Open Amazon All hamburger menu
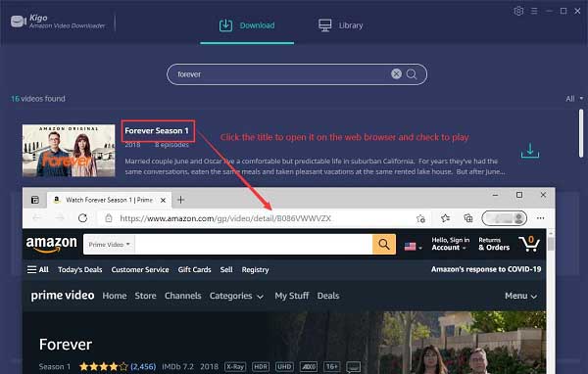The height and width of the screenshot is (374, 588). (38, 270)
